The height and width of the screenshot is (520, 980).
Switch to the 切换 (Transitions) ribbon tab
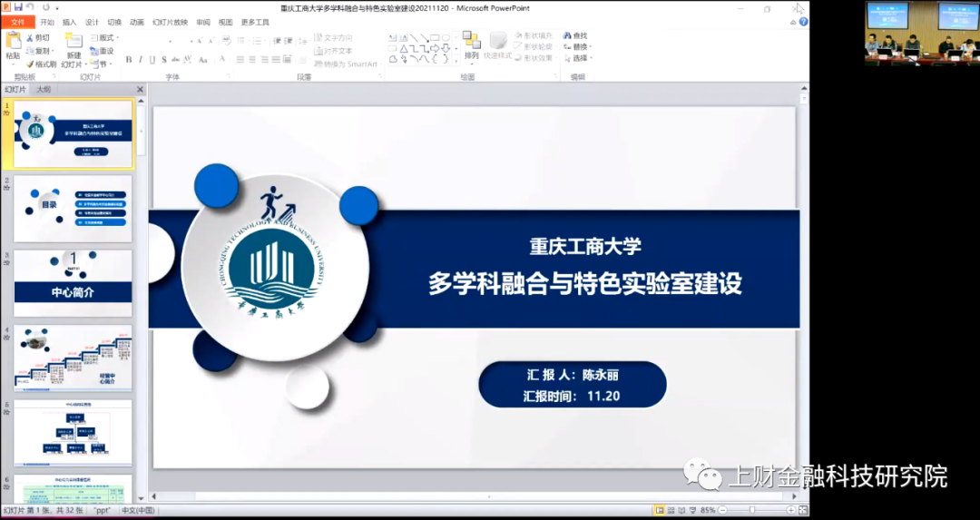click(114, 22)
